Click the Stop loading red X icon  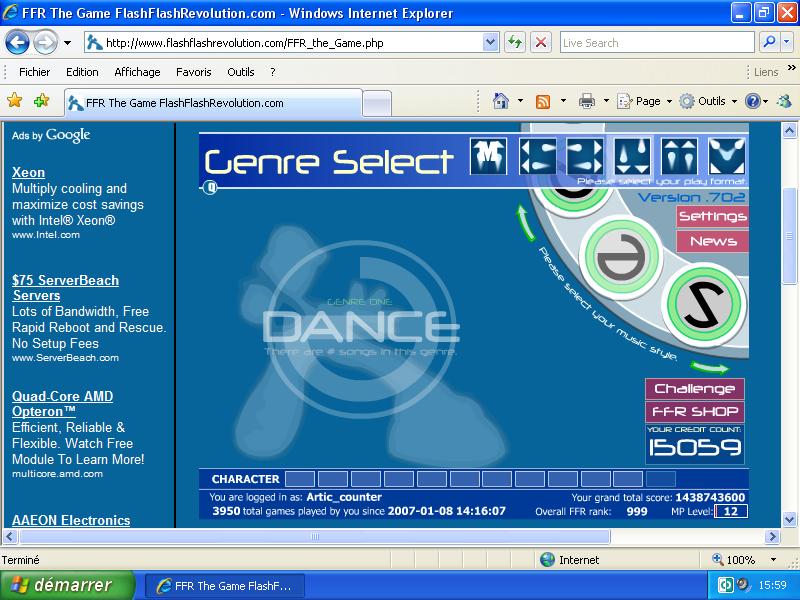(x=541, y=43)
